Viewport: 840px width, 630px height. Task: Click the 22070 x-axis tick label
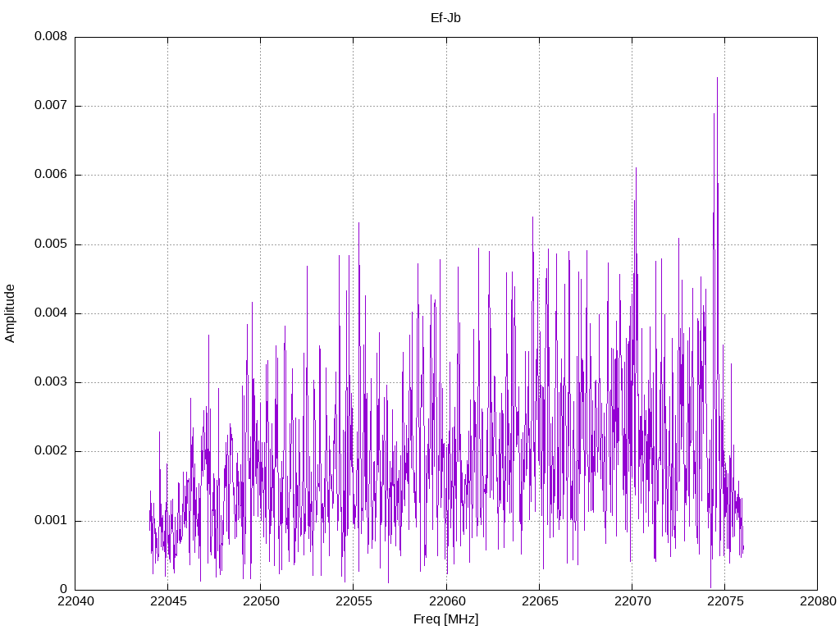coord(632,601)
